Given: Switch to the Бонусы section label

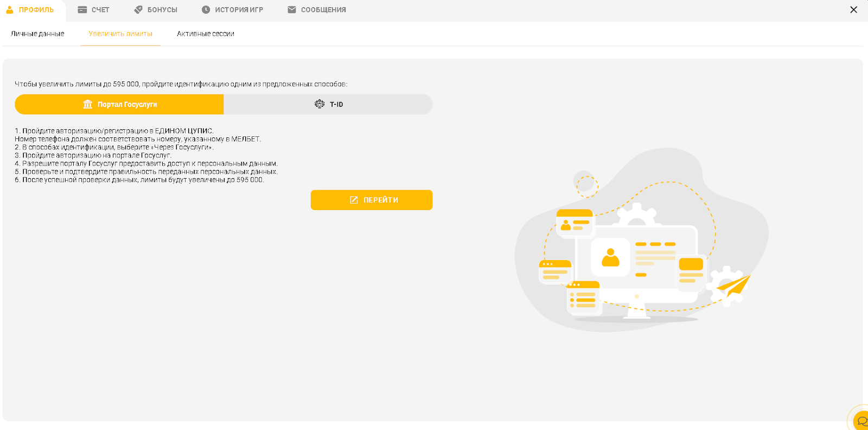Looking at the screenshot, I should pos(162,10).
